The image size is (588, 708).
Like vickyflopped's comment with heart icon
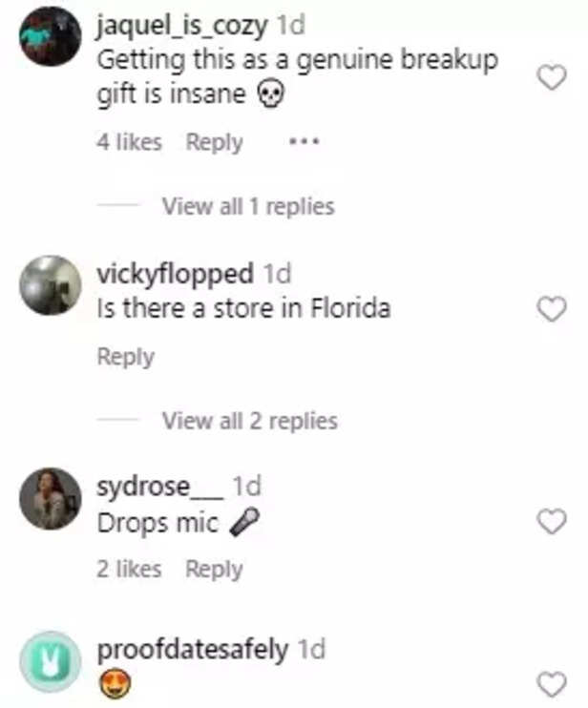click(552, 309)
